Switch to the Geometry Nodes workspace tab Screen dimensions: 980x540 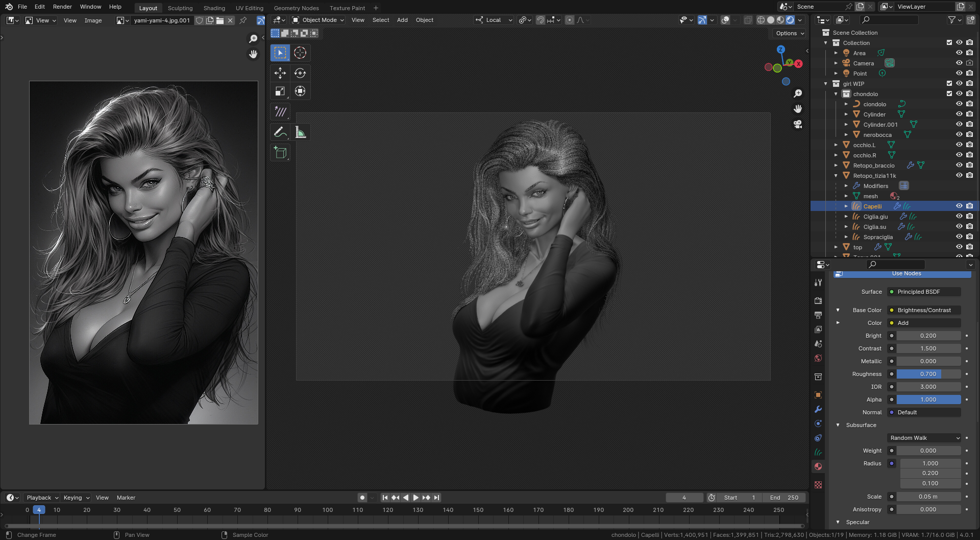[296, 8]
